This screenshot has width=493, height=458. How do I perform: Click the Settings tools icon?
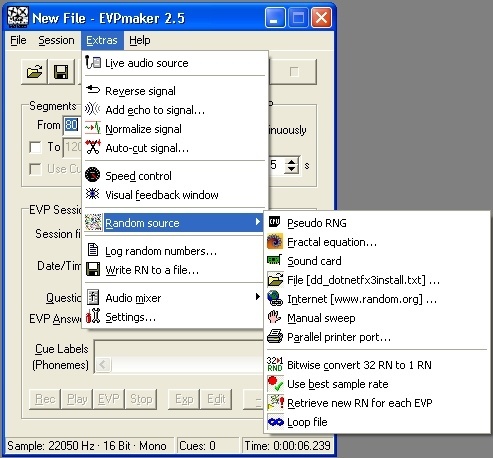(x=93, y=316)
